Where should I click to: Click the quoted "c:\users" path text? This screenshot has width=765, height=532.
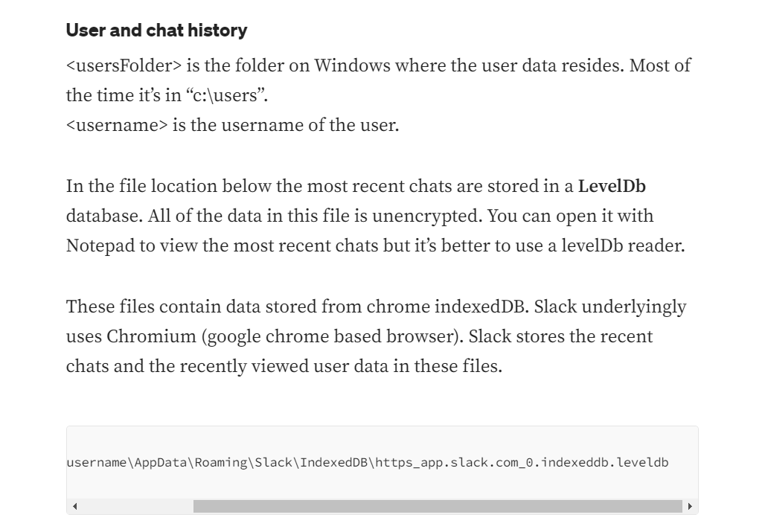[x=226, y=95]
